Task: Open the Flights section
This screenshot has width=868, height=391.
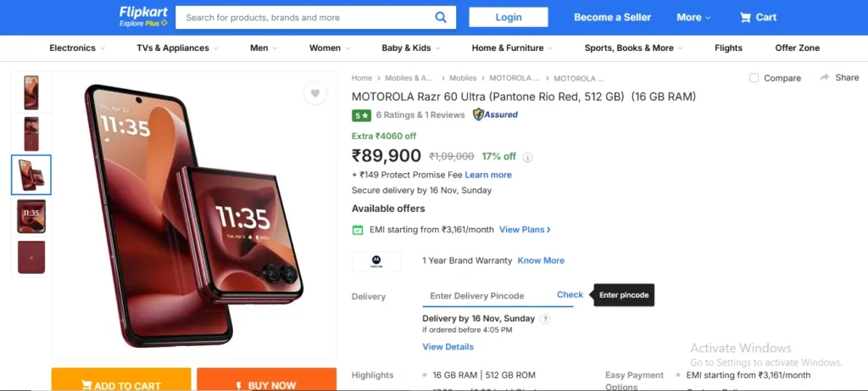Action: tap(728, 48)
